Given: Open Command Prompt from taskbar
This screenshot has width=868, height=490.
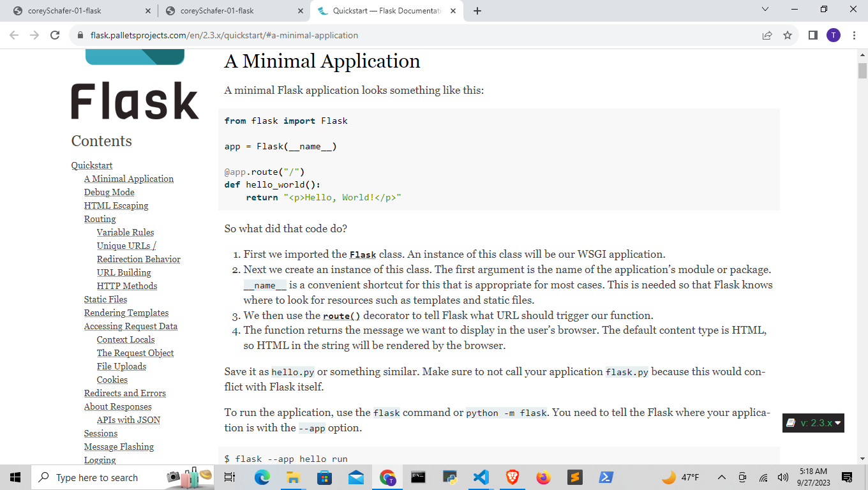Looking at the screenshot, I should pos(419,477).
